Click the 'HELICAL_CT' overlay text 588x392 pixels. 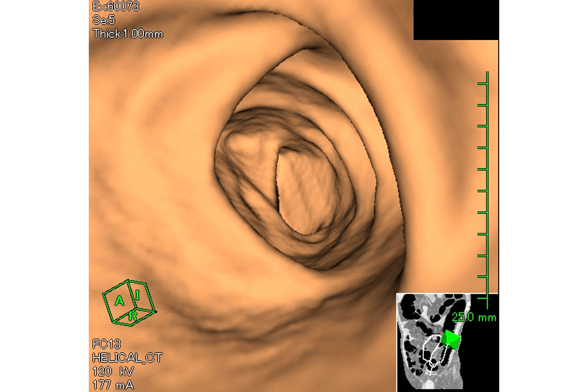127,358
